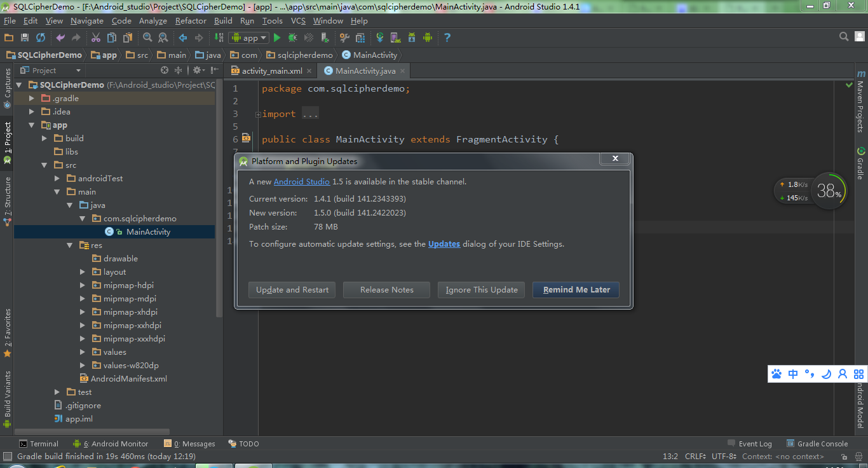
Task: Open the Analyze menu
Action: coord(153,20)
